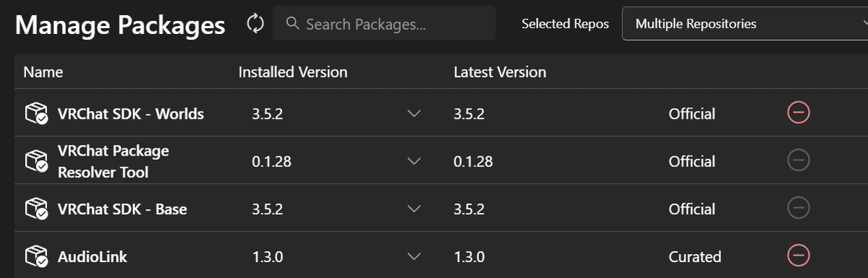Remove the VRChat SDK - Worlds package
The width and height of the screenshot is (868, 278).
point(799,113)
